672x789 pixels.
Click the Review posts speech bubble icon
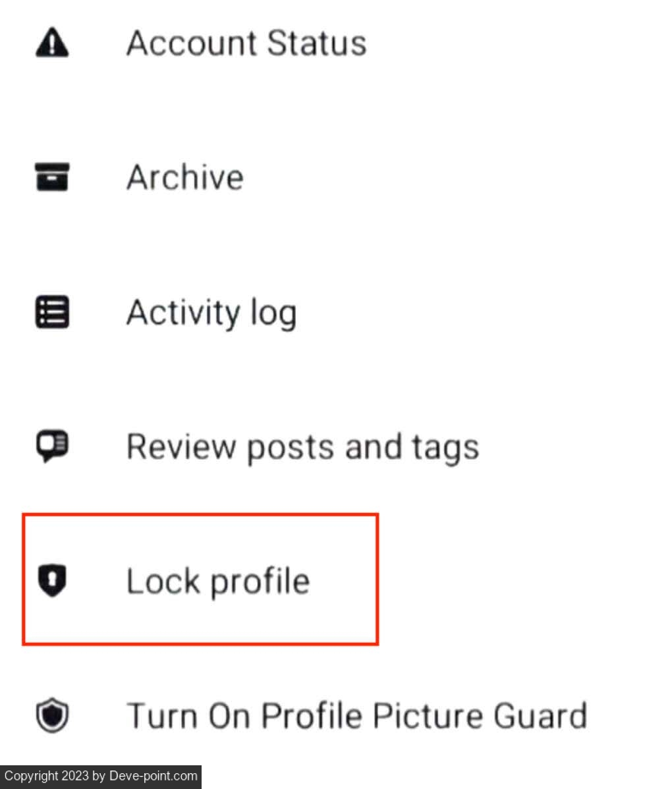point(51,447)
